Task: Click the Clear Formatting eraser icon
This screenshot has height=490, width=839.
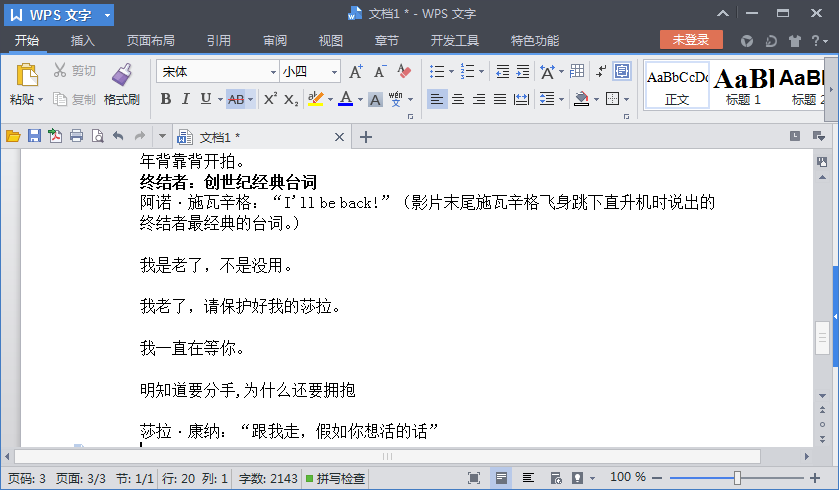Action: pyautogui.click(x=404, y=72)
